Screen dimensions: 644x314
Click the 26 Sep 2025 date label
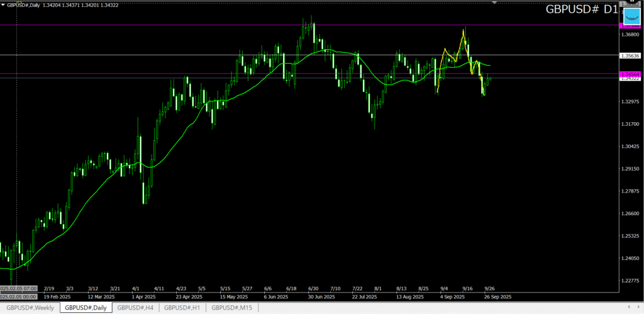[x=497, y=296]
